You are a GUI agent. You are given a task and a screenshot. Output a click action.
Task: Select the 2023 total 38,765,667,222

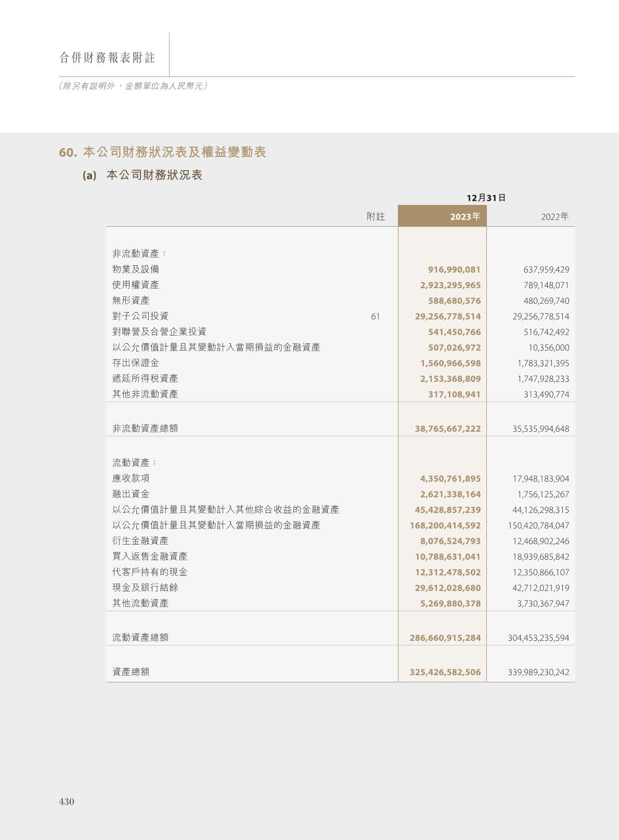447,429
